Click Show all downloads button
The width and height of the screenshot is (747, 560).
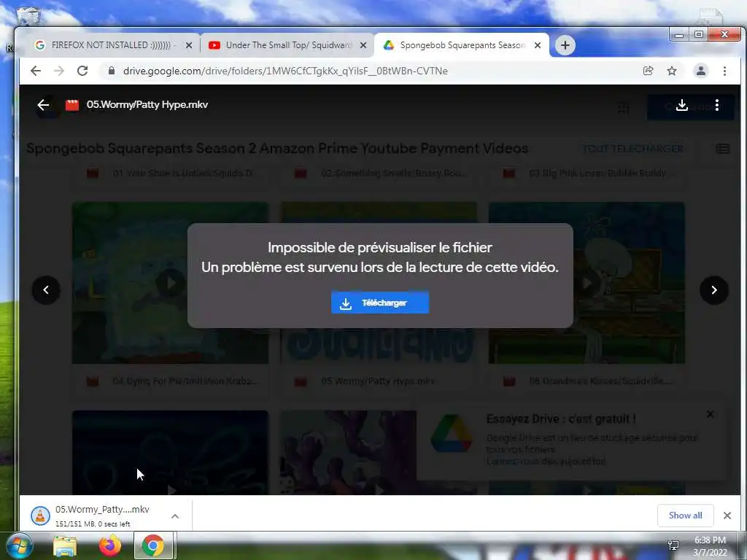(685, 516)
